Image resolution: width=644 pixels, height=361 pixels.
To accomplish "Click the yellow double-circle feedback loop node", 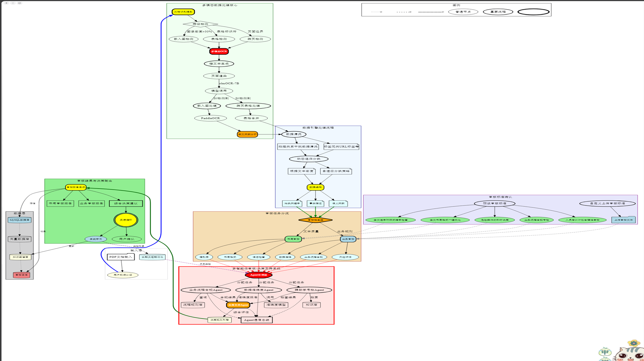I will click(x=126, y=220).
